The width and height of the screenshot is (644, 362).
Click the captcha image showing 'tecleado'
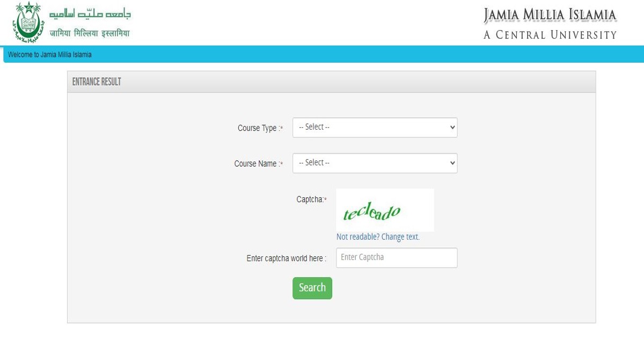click(x=385, y=210)
